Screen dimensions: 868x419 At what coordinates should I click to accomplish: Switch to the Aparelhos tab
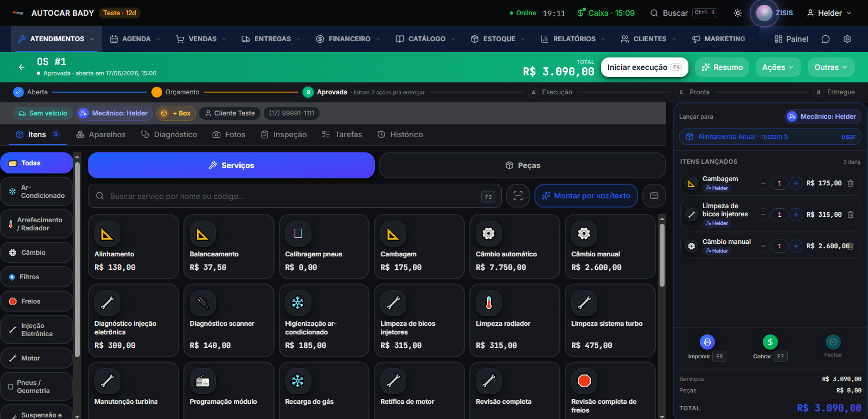101,134
